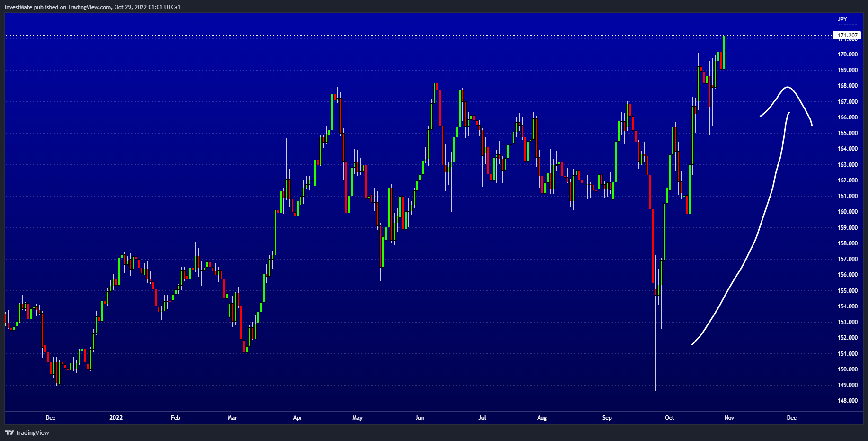The image size is (868, 441).
Task: Click the 167.000 price axis label
Action: (848, 102)
